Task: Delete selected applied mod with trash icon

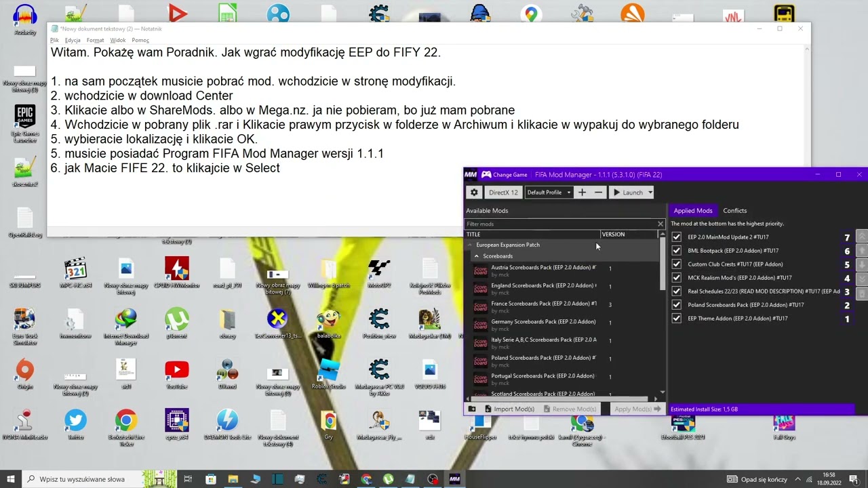Action: pos(862,293)
